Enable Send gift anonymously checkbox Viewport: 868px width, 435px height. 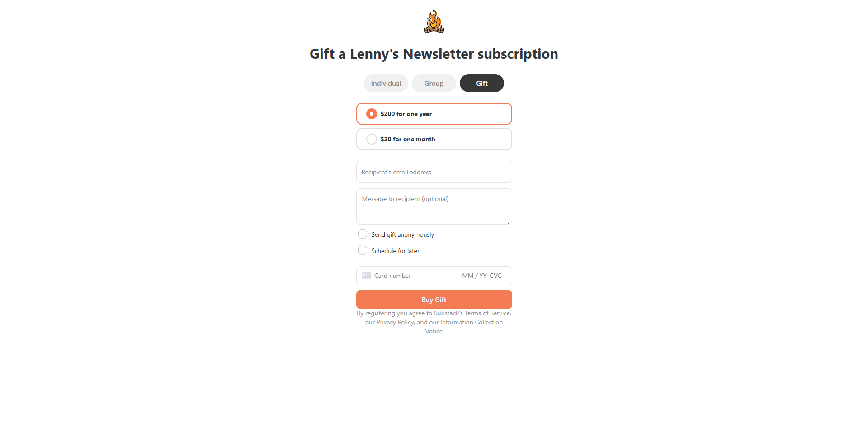[x=363, y=234]
